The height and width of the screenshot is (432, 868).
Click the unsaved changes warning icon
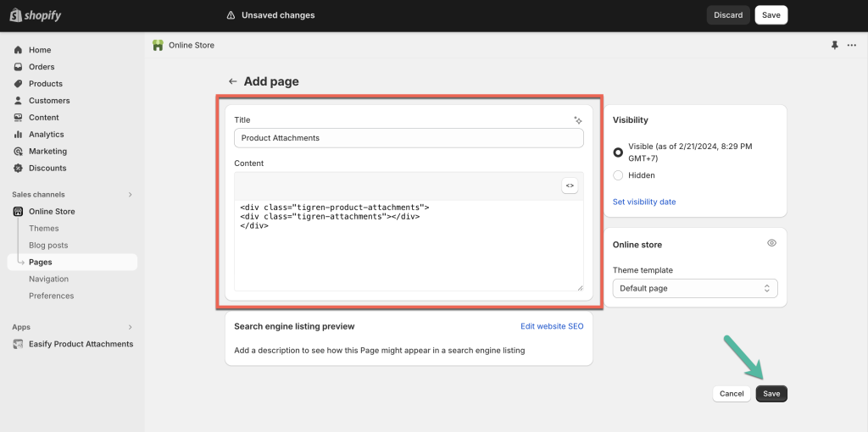[x=231, y=15]
